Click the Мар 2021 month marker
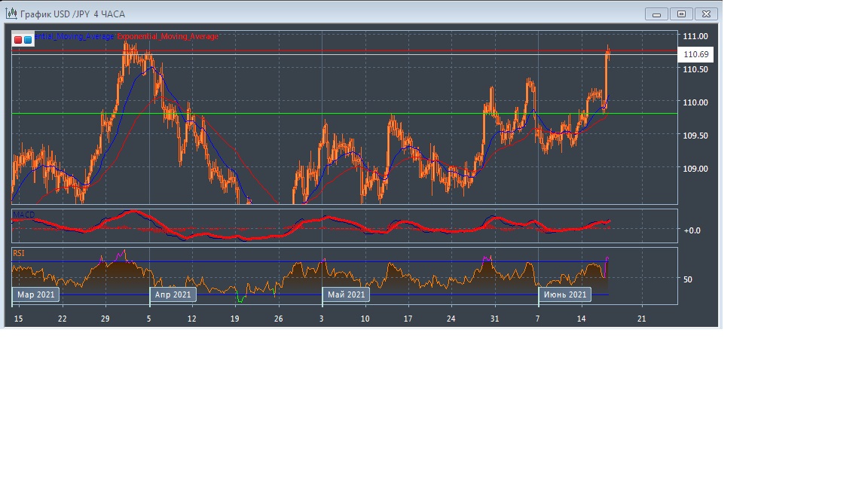 pyautogui.click(x=35, y=294)
